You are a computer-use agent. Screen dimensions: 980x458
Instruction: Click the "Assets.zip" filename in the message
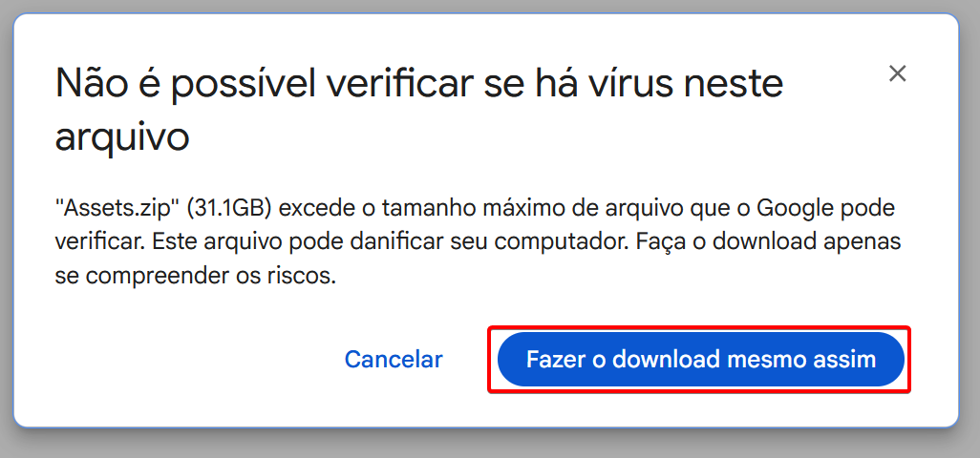(118, 208)
